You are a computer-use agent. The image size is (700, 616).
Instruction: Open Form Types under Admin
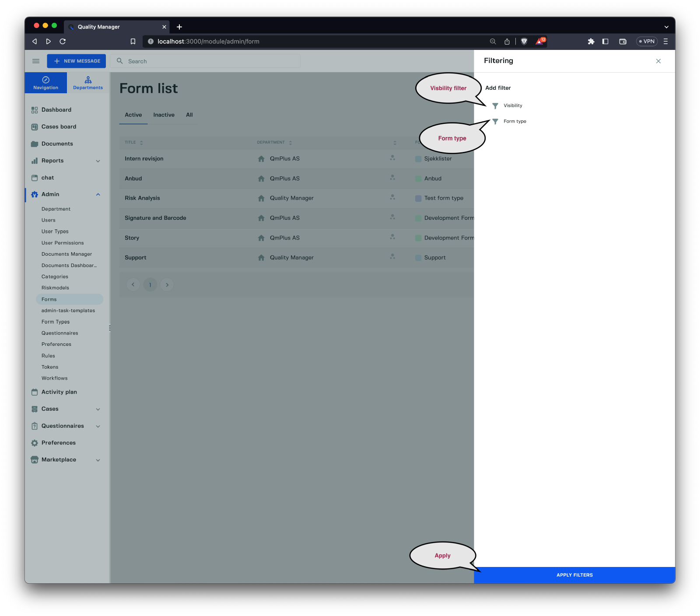(x=56, y=322)
